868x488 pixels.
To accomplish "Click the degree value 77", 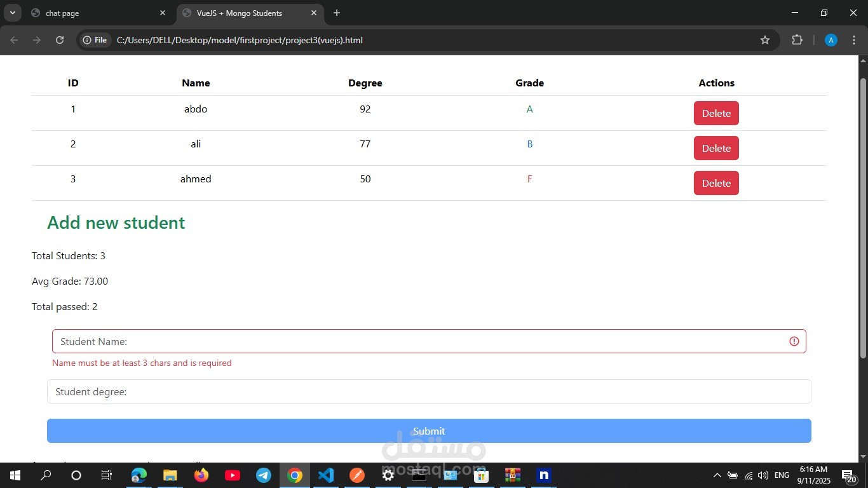I will click(x=365, y=144).
